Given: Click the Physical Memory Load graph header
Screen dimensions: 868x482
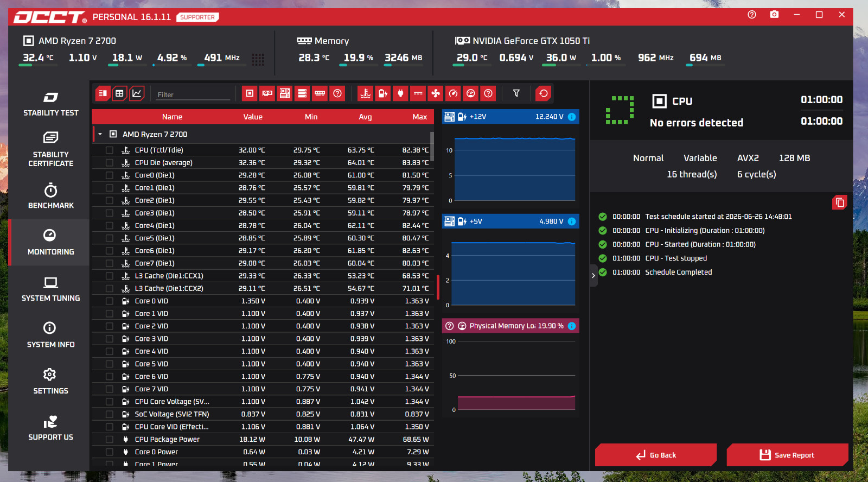Looking at the screenshot, I should coord(510,326).
